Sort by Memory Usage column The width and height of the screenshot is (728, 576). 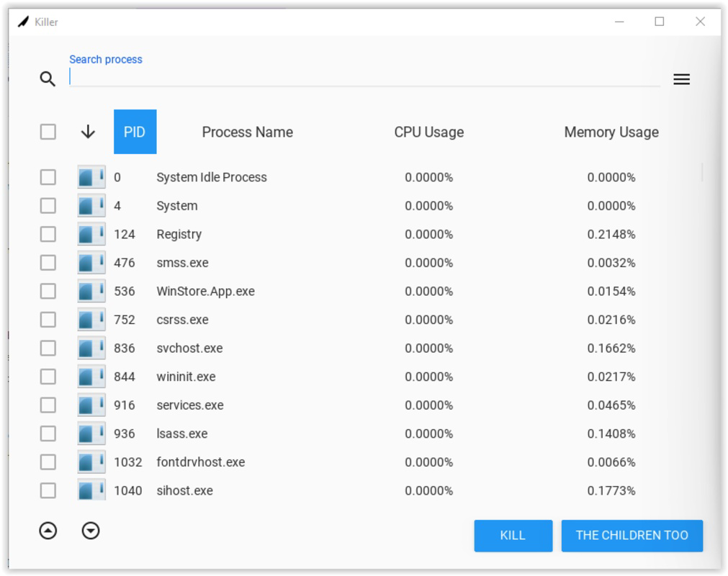coord(611,132)
